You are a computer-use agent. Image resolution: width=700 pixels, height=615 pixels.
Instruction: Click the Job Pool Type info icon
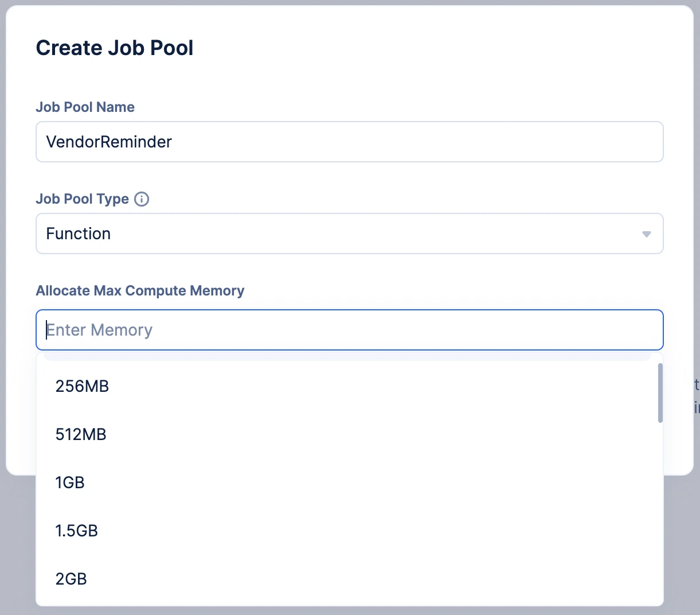(x=142, y=199)
